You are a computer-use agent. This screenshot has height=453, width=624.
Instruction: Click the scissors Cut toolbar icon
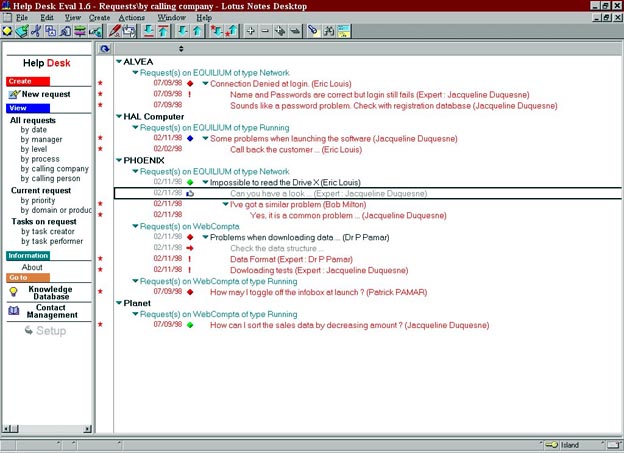click(x=36, y=31)
